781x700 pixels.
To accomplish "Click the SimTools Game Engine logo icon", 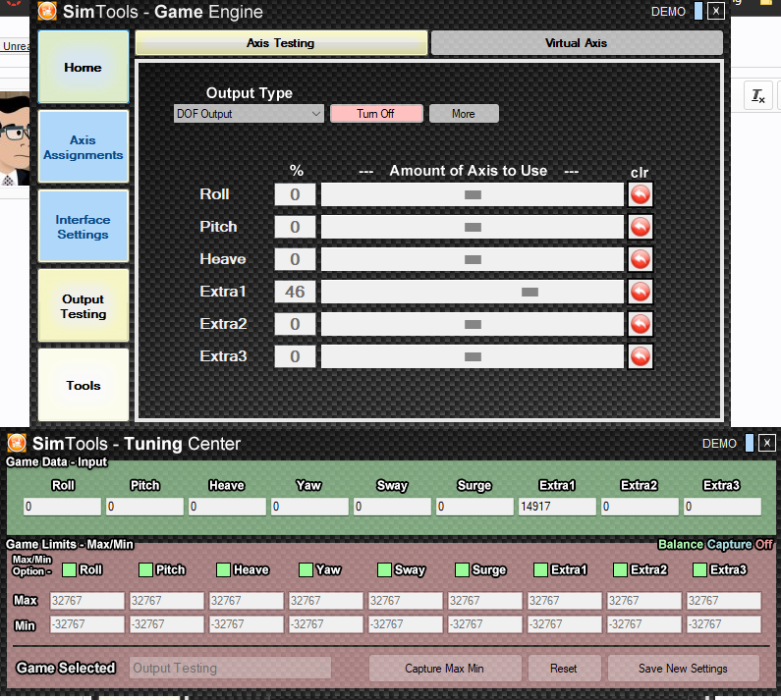I will [x=47, y=11].
